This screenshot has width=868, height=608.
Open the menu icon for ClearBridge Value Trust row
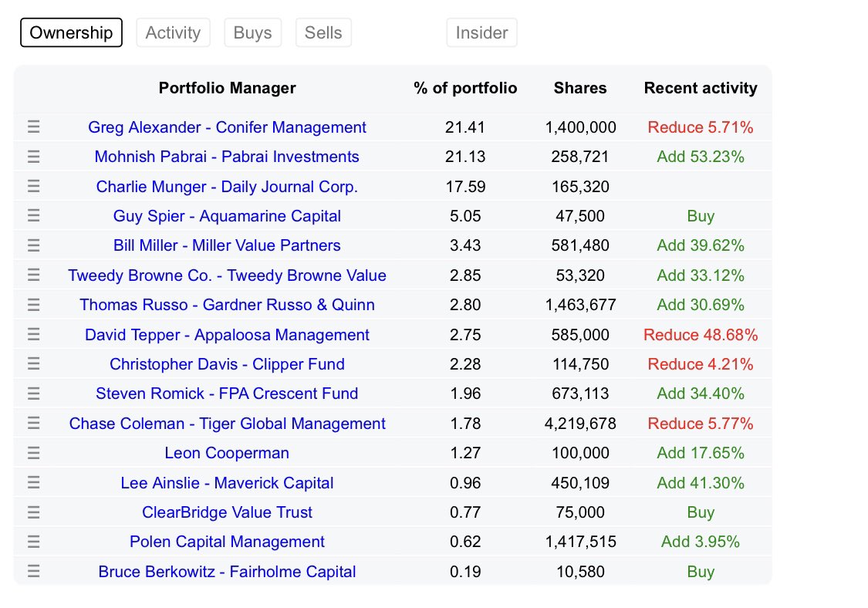[x=34, y=512]
